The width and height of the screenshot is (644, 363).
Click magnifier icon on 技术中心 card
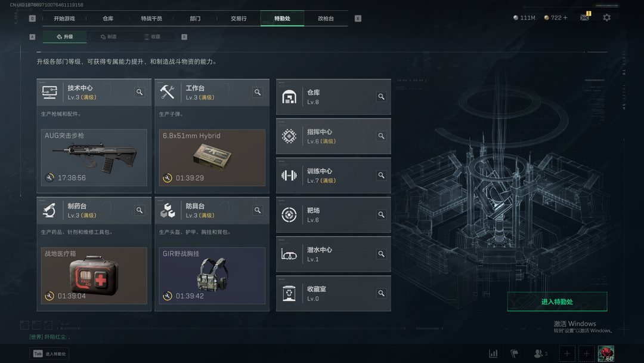pyautogui.click(x=140, y=92)
